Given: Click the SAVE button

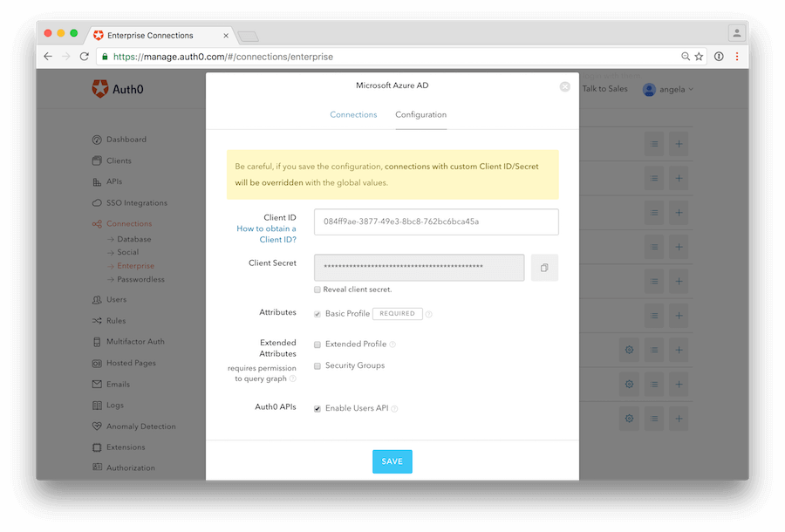Looking at the screenshot, I should tap(392, 461).
